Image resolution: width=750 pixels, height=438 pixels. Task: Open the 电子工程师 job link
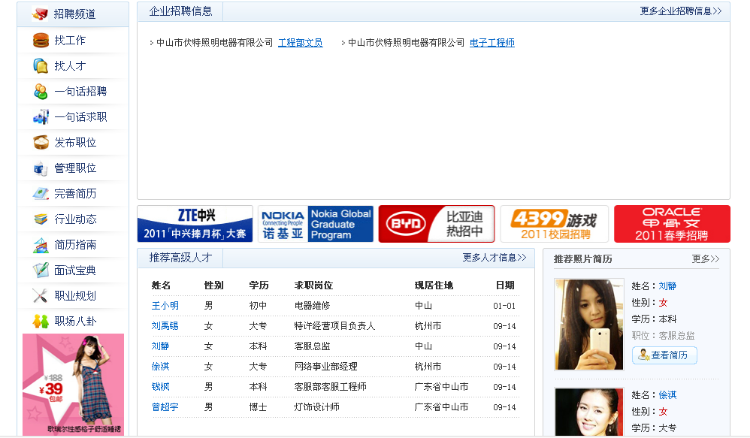[x=492, y=43]
